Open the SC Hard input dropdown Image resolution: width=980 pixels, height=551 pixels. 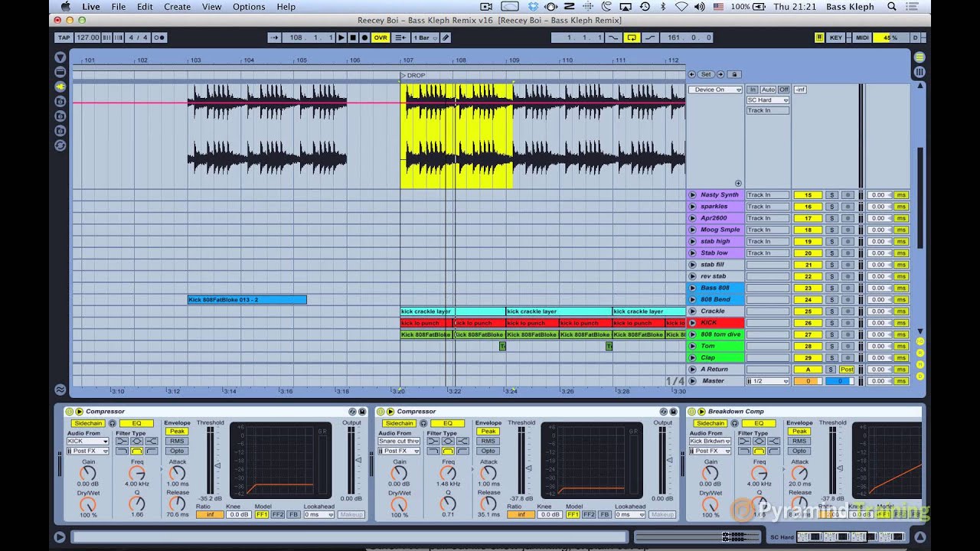pos(768,100)
